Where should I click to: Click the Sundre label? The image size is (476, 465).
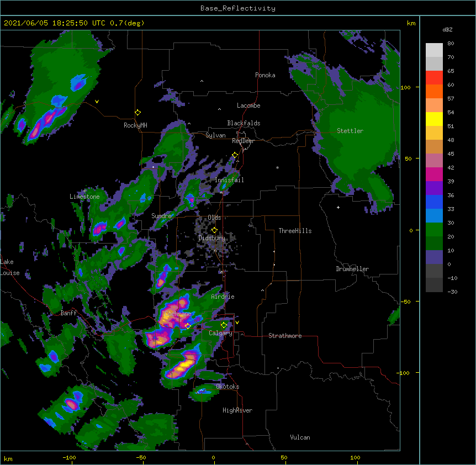pos(161,216)
